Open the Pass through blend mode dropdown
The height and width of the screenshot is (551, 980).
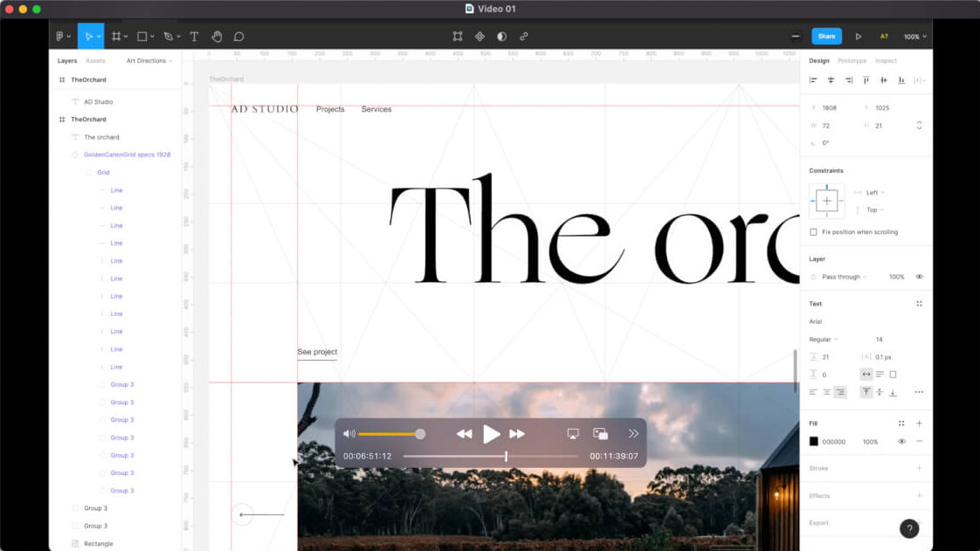(843, 277)
